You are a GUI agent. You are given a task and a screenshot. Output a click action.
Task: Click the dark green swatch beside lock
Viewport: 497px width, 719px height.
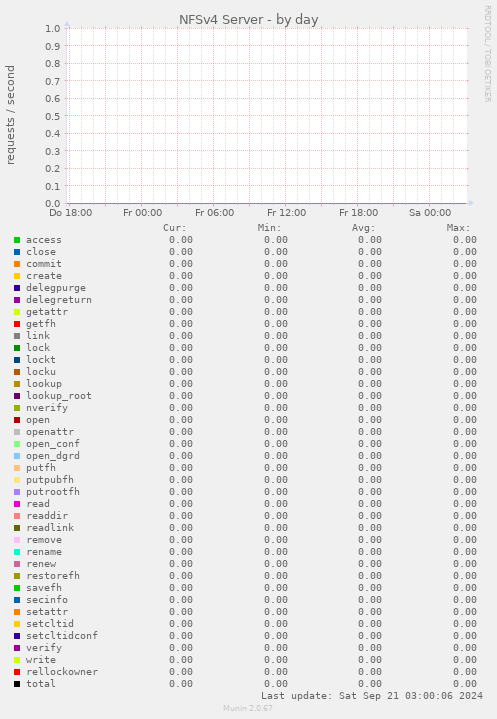tap(17, 348)
